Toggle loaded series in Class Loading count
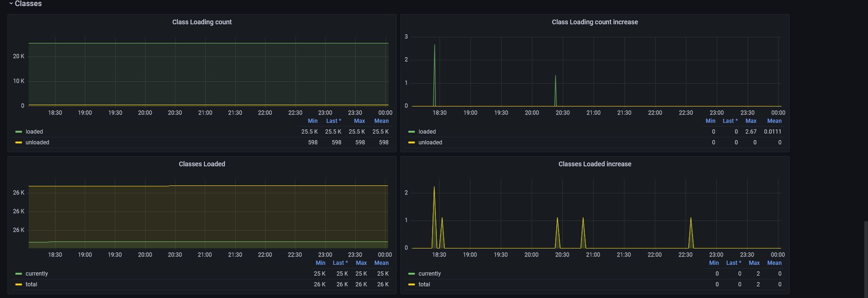This screenshot has width=868, height=298. (x=34, y=132)
